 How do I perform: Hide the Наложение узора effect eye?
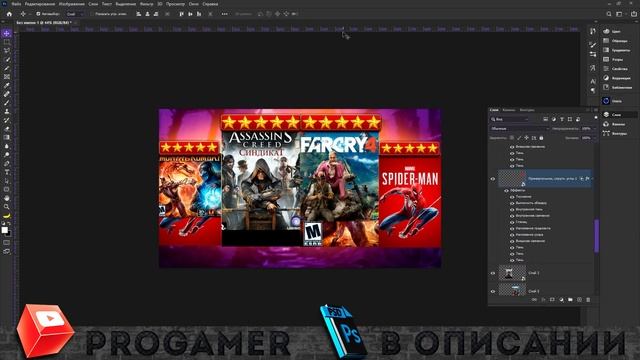click(512, 235)
